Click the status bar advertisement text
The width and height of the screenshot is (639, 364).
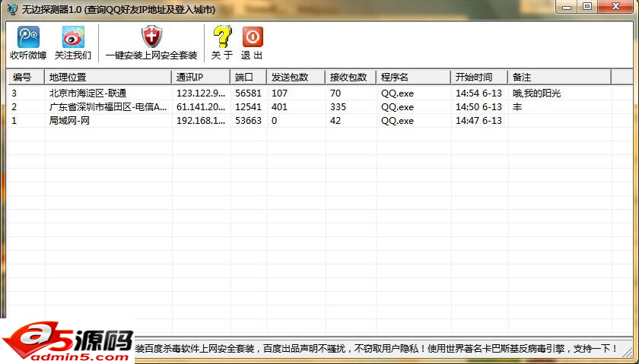pos(377,349)
